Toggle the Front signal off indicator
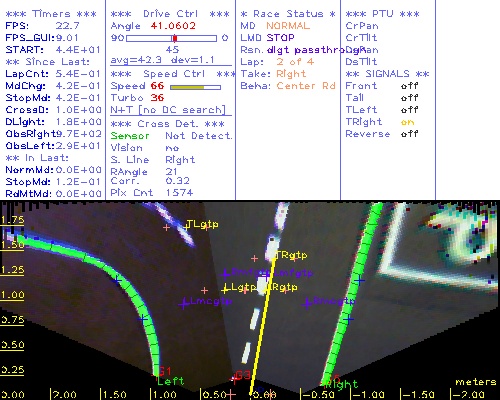This screenshot has width=500, height=400. (409, 86)
